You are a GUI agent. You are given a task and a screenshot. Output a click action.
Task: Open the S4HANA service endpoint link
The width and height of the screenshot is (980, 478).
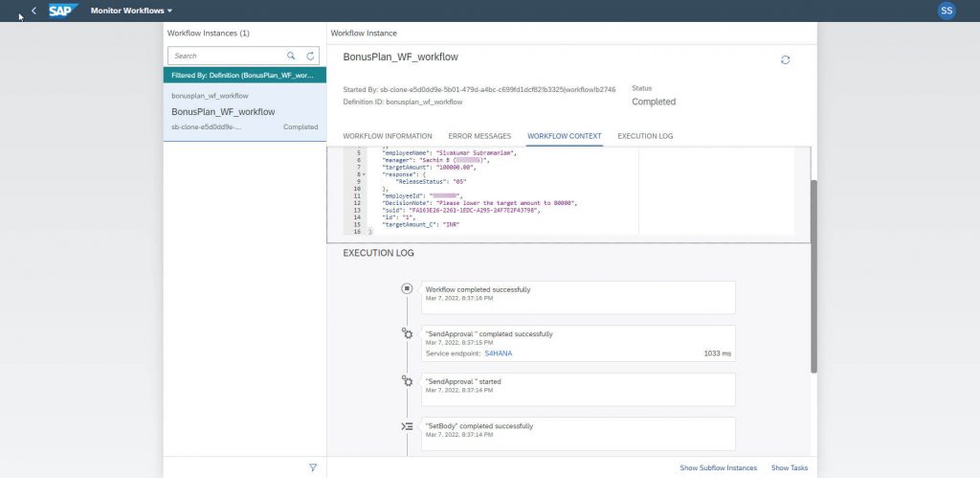[x=498, y=353]
